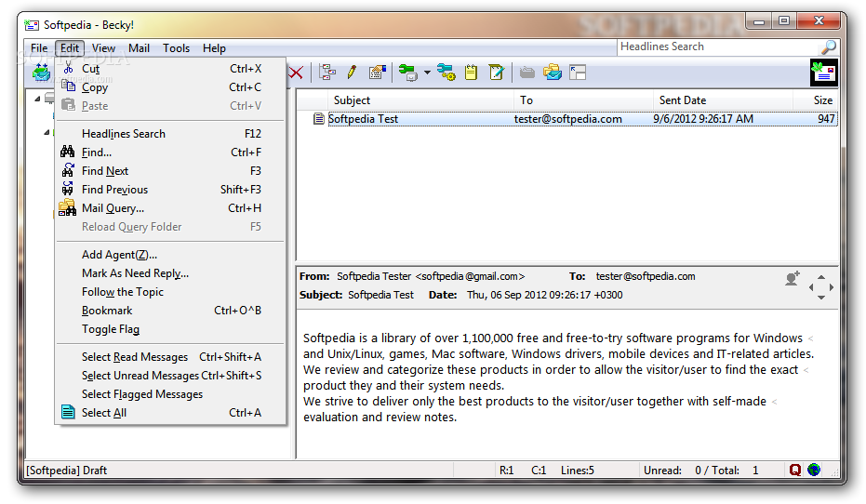Sort by the To column header
This screenshot has height=504, width=866.
point(583,99)
